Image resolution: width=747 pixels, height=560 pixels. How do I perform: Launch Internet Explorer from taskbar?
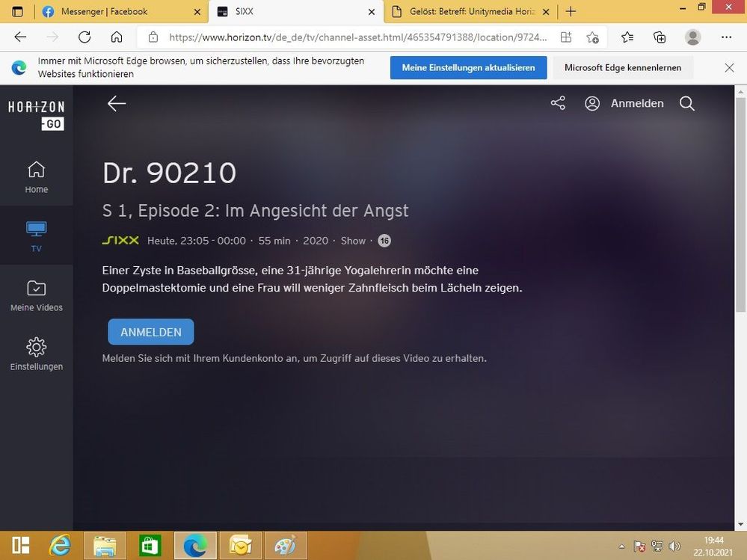click(60, 545)
